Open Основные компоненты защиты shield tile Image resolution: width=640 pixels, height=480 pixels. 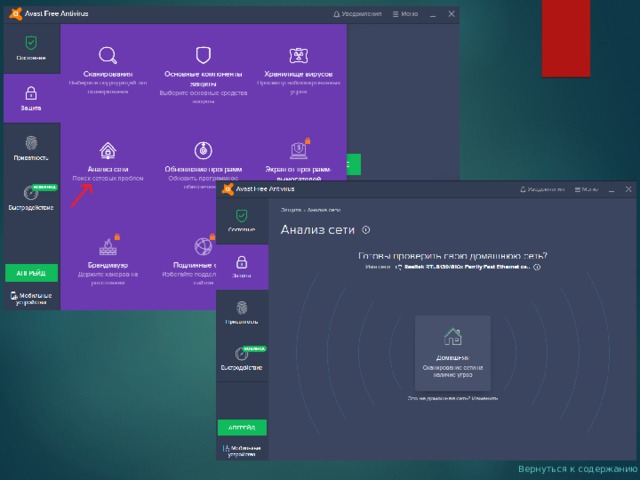[203, 74]
